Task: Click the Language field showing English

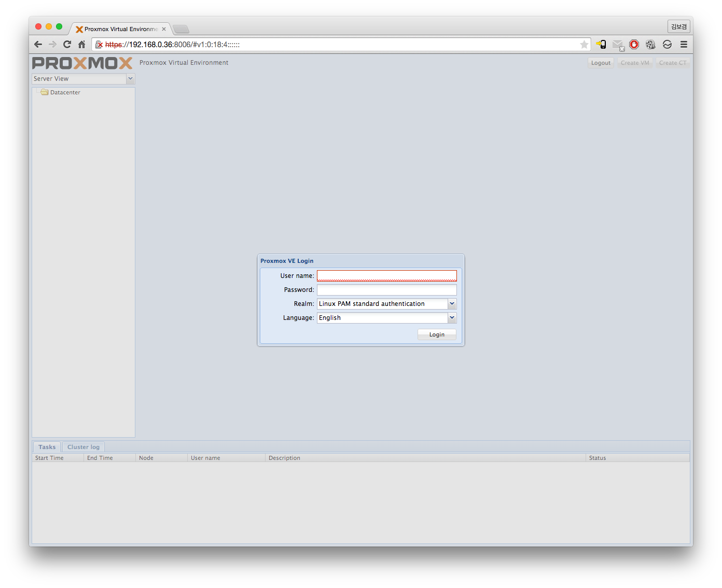Action: point(382,318)
